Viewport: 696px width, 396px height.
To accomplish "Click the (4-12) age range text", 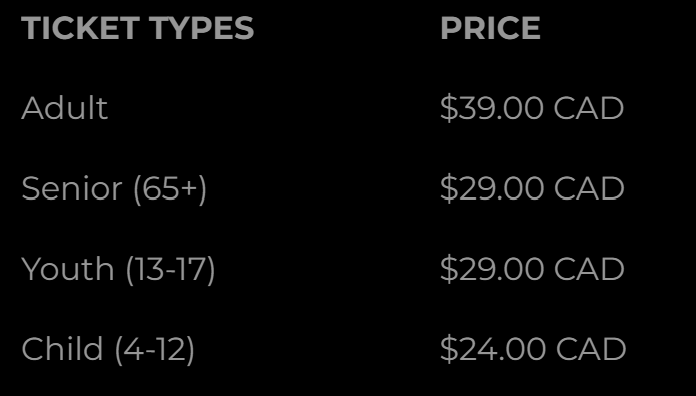I will 154,350.
